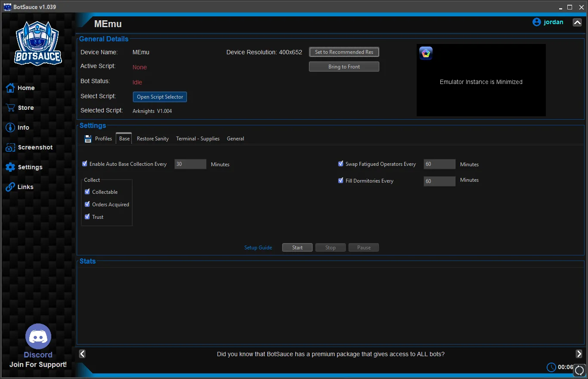Image resolution: width=588 pixels, height=379 pixels.
Task: Click the Join For Support! text
Action: tap(38, 364)
